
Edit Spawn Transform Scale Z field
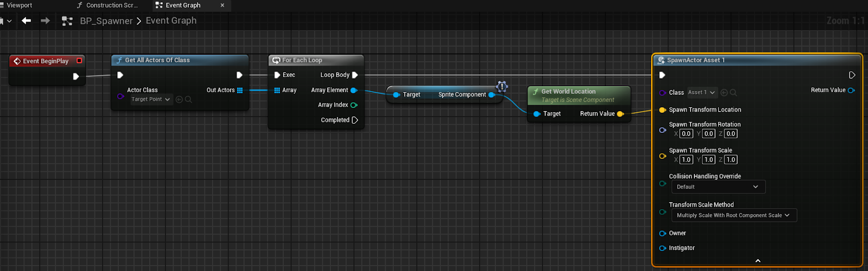point(731,160)
